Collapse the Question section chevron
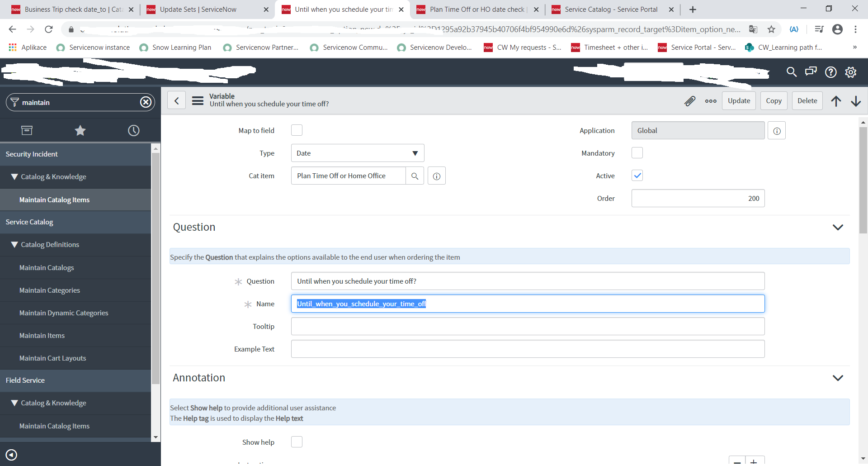Image resolution: width=868 pixels, height=466 pixels. click(838, 227)
